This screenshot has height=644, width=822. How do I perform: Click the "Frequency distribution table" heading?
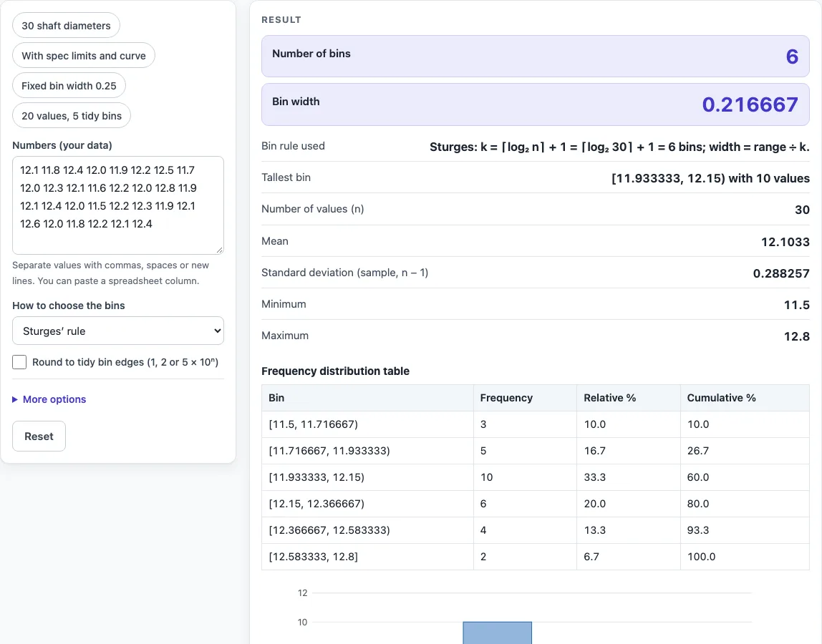click(x=336, y=371)
